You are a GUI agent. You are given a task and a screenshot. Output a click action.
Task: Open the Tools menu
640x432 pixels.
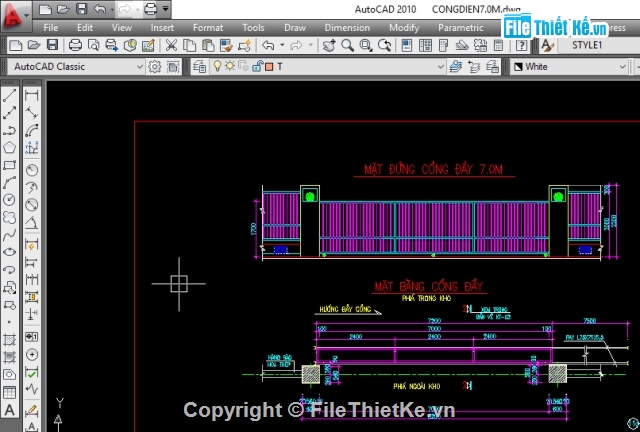253,27
